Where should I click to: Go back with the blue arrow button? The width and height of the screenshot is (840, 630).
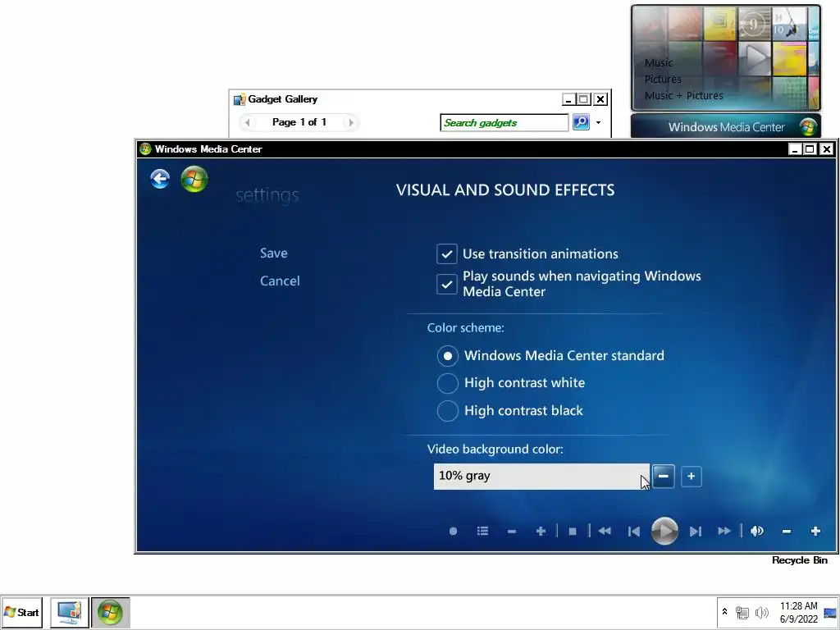click(160, 178)
